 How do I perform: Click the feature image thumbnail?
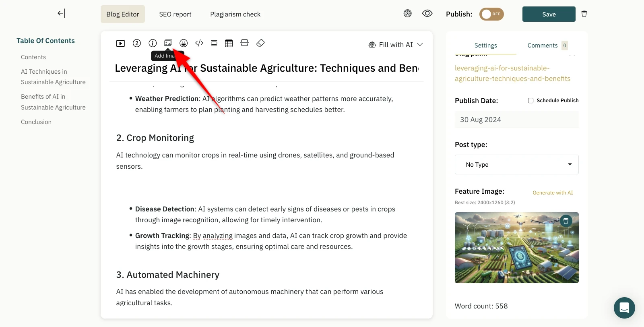[517, 248]
